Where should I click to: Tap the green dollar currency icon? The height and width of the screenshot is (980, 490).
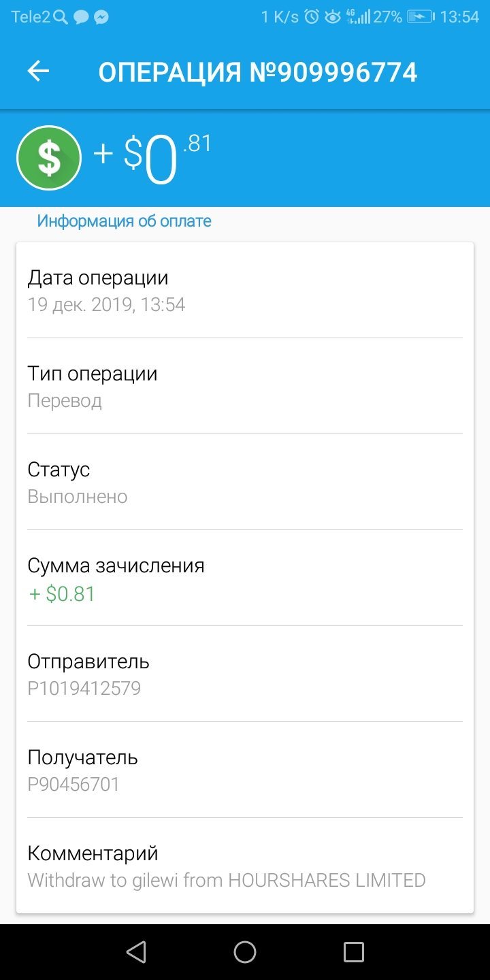(x=49, y=158)
